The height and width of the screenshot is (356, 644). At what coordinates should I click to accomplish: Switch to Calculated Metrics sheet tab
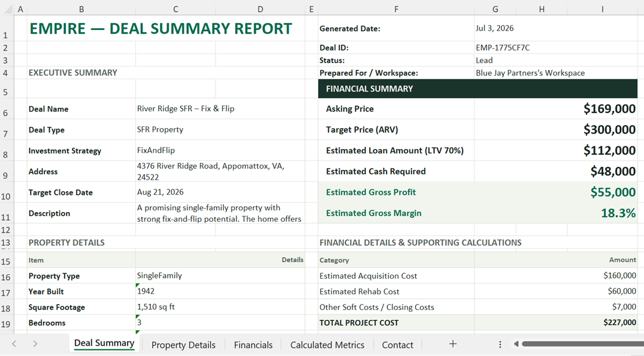click(x=327, y=345)
